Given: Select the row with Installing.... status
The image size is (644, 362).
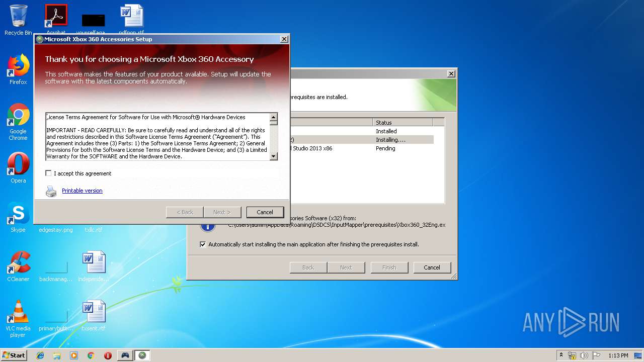Looking at the screenshot, I should coord(361,140).
